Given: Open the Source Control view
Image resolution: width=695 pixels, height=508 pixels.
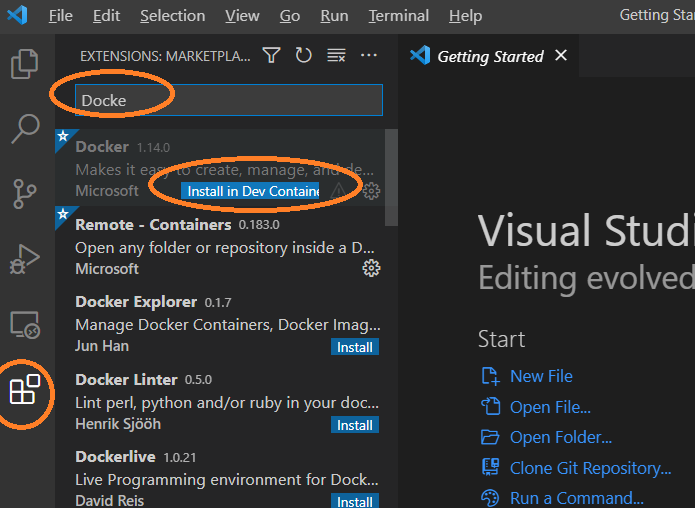Looking at the screenshot, I should click(25, 194).
